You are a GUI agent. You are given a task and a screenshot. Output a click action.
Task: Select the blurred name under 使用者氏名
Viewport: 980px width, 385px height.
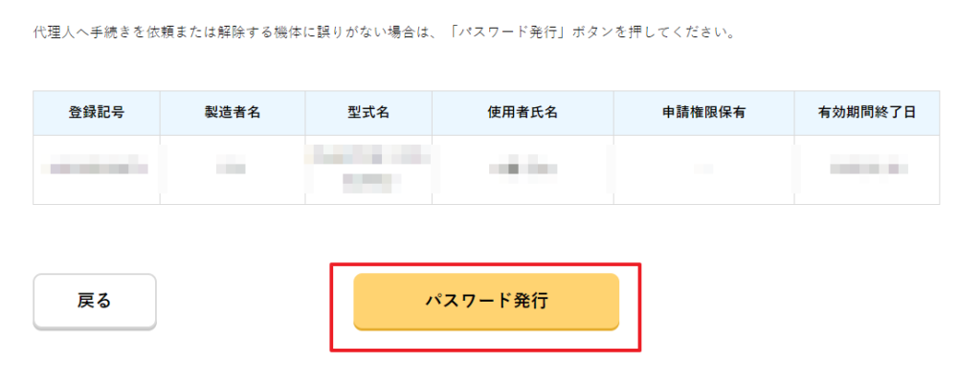click(523, 170)
